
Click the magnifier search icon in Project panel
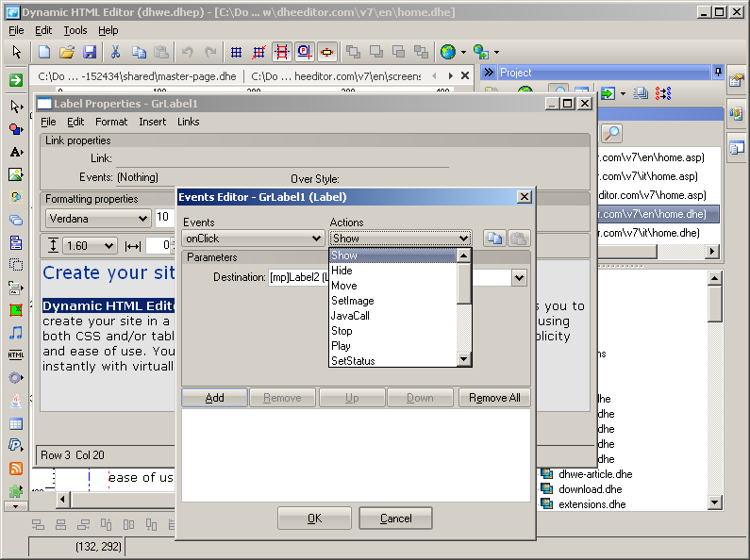611,133
